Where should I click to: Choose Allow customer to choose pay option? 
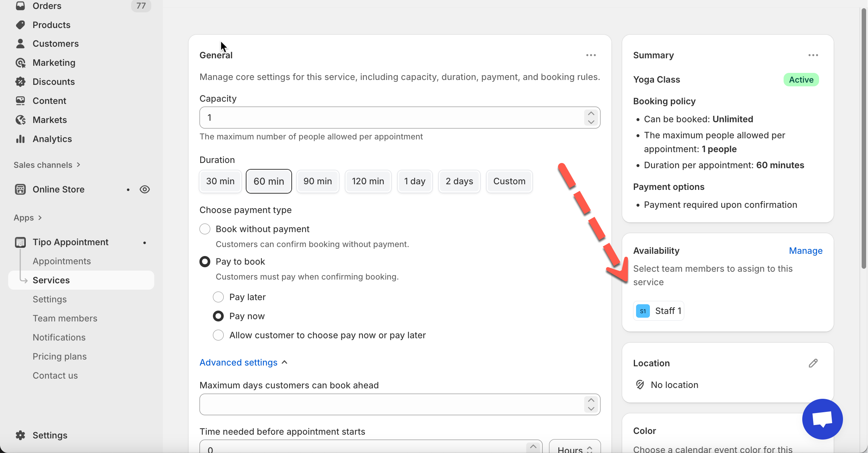[x=218, y=335]
